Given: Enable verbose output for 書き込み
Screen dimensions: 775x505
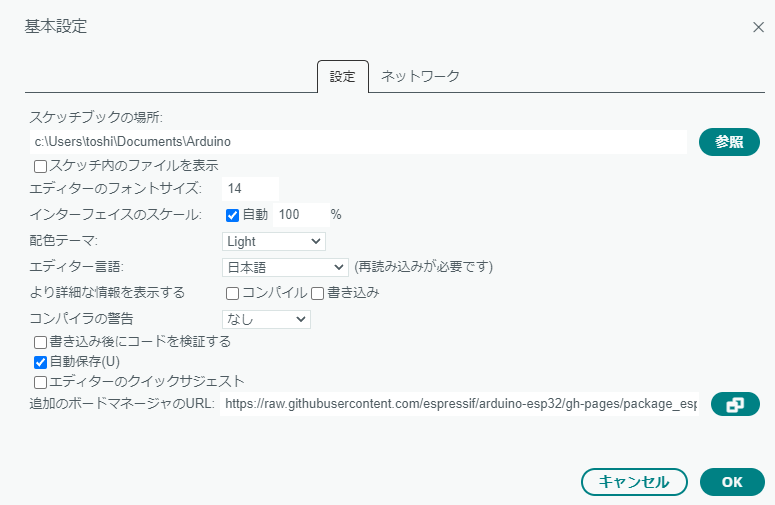Looking at the screenshot, I should (317, 294).
